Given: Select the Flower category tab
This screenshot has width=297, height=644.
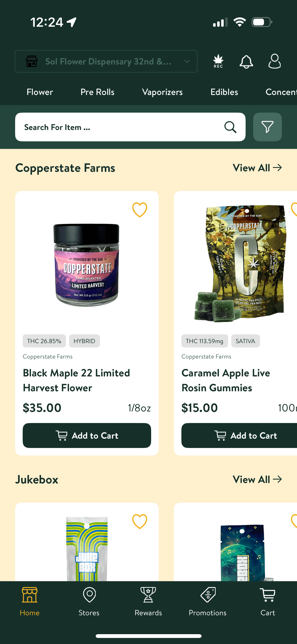Looking at the screenshot, I should [x=40, y=92].
